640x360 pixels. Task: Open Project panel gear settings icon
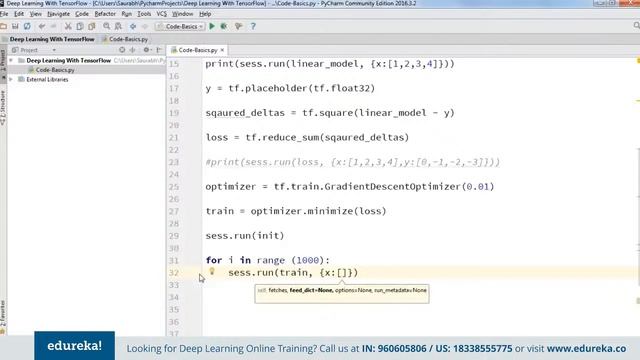click(x=147, y=50)
